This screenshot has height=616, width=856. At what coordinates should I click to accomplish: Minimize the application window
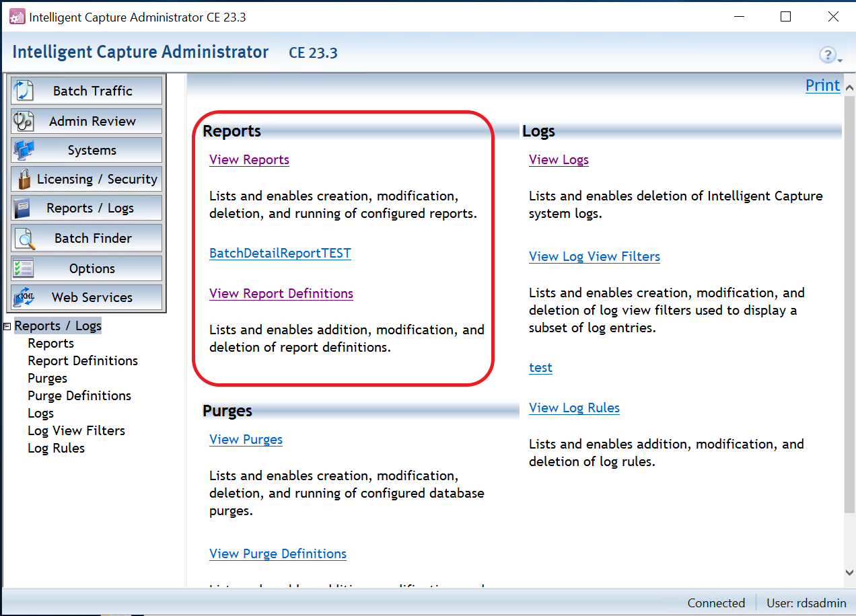pos(738,17)
